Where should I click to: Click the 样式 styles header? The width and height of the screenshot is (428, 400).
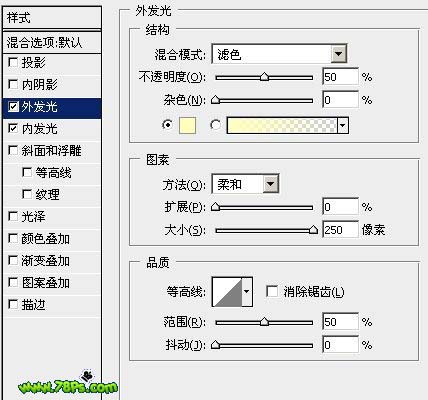click(x=52, y=18)
